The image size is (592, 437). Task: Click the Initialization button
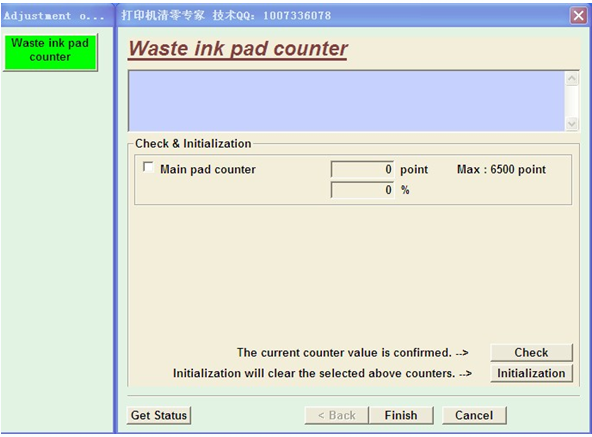531,373
